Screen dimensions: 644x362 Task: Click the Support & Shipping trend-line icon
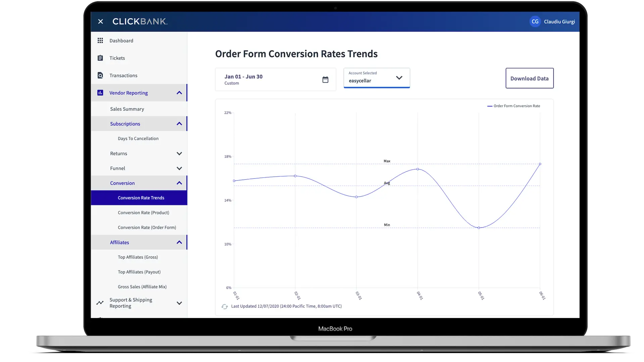(x=100, y=303)
